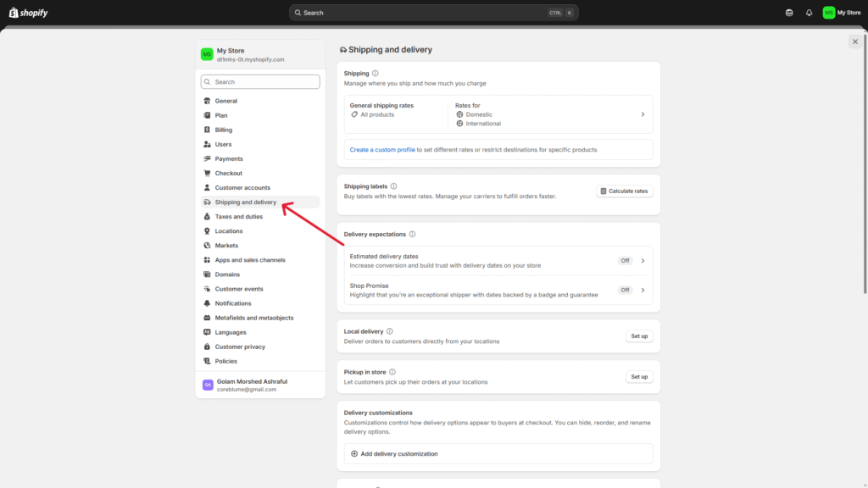Go to Notifications in the settings sidebar
The image size is (868, 488).
[x=233, y=303]
